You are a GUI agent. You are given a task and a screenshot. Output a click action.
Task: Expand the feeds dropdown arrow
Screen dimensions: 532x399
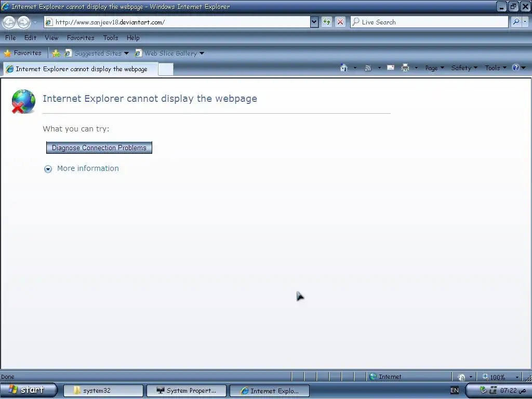[x=379, y=68]
